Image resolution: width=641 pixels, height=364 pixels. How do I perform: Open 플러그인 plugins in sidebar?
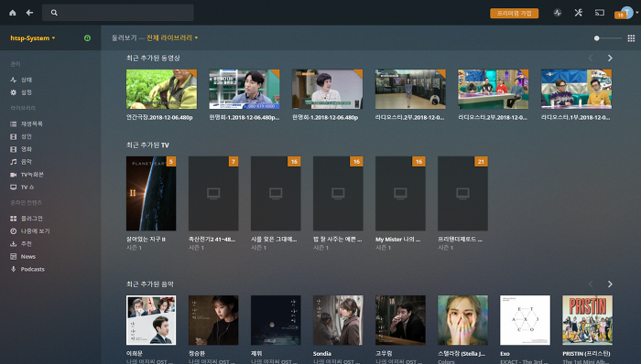[x=32, y=219]
